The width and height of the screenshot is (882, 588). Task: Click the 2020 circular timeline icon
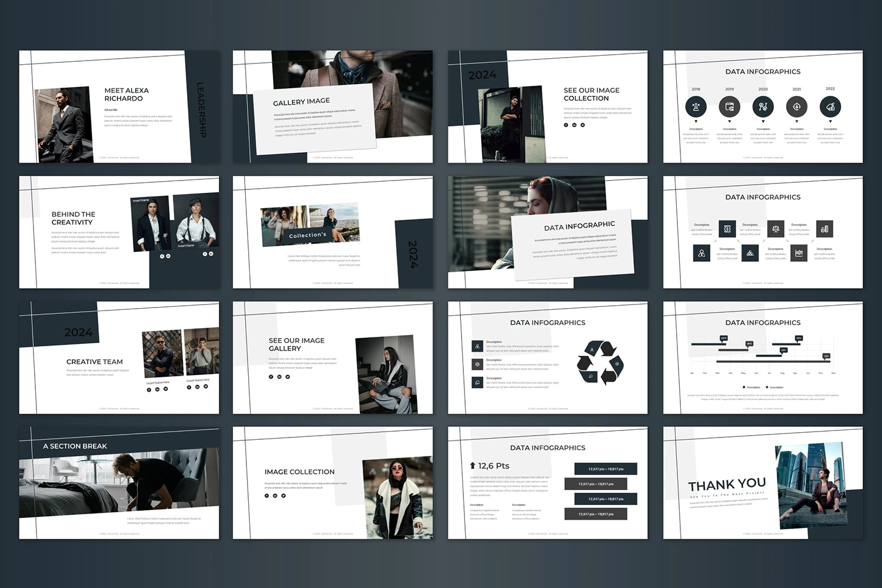(x=763, y=107)
